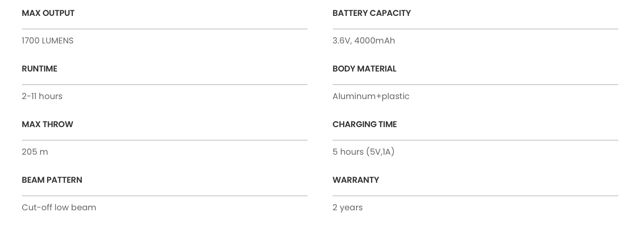Screen dimensions: 644x229
Task: Click the BODY MATERIAL label
Action: click(x=365, y=69)
